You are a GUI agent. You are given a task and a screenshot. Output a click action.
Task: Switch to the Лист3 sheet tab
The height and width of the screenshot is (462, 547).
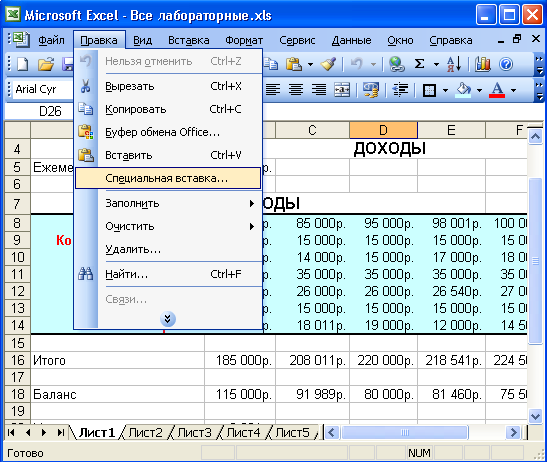pyautogui.click(x=194, y=433)
